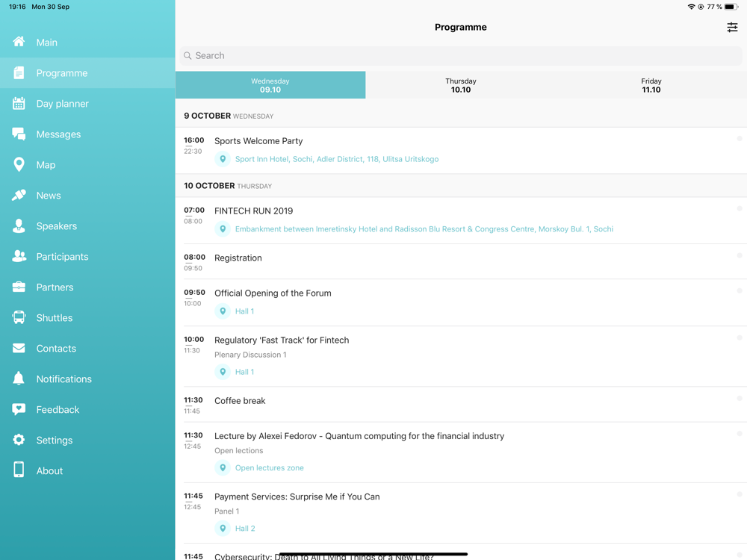
Task: Toggle favorite dot for Payment Services
Action: tap(740, 494)
